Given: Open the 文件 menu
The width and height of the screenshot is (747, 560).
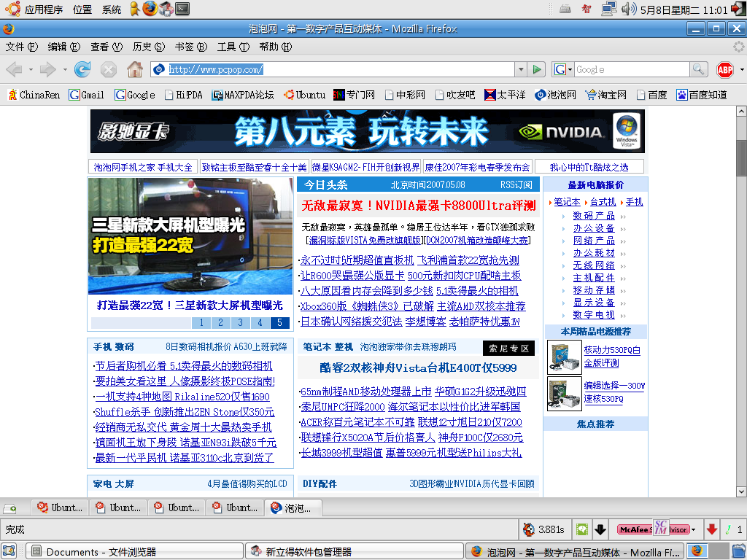Looking at the screenshot, I should [x=21, y=47].
